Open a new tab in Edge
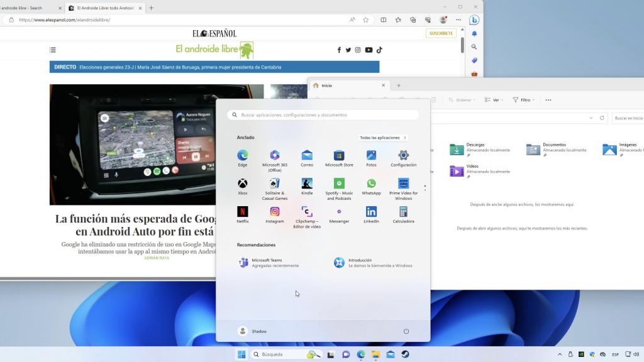 pos(151,8)
